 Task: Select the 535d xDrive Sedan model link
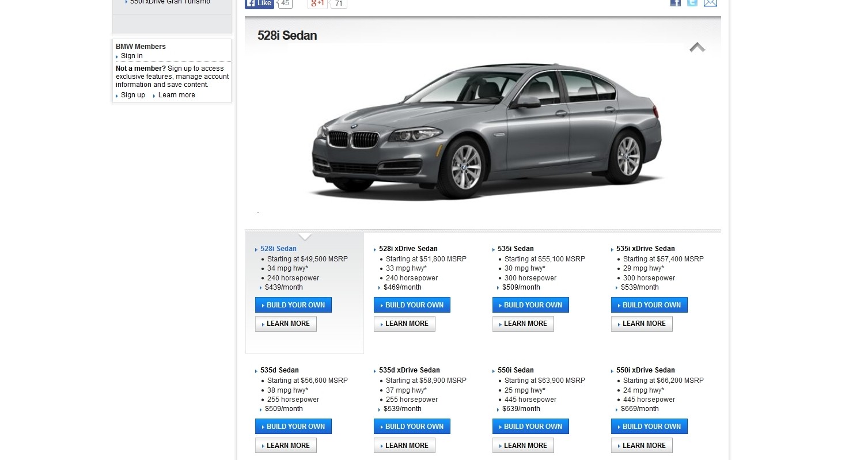point(410,370)
